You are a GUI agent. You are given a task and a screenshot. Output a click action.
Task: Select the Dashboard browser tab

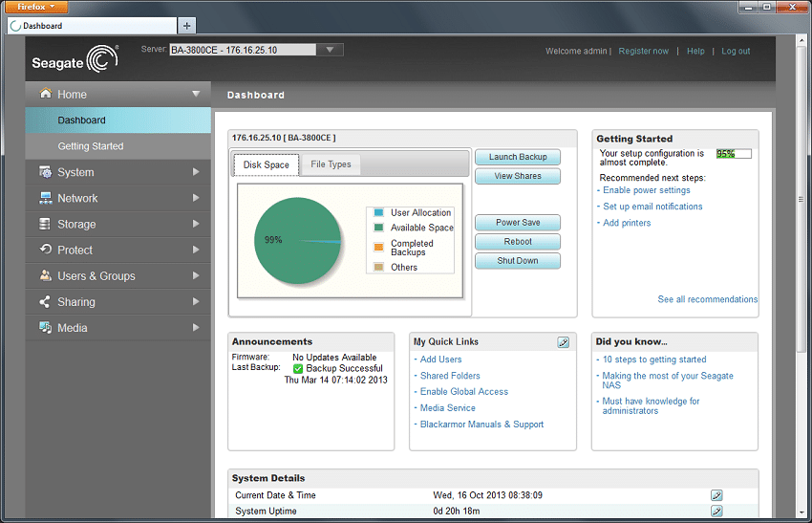pyautogui.click(x=92, y=26)
